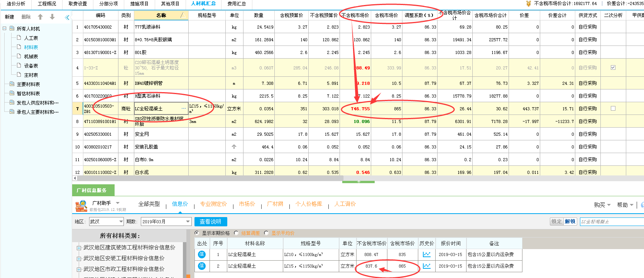Check the 二次分析 checkbox in row 7

pos(613,108)
